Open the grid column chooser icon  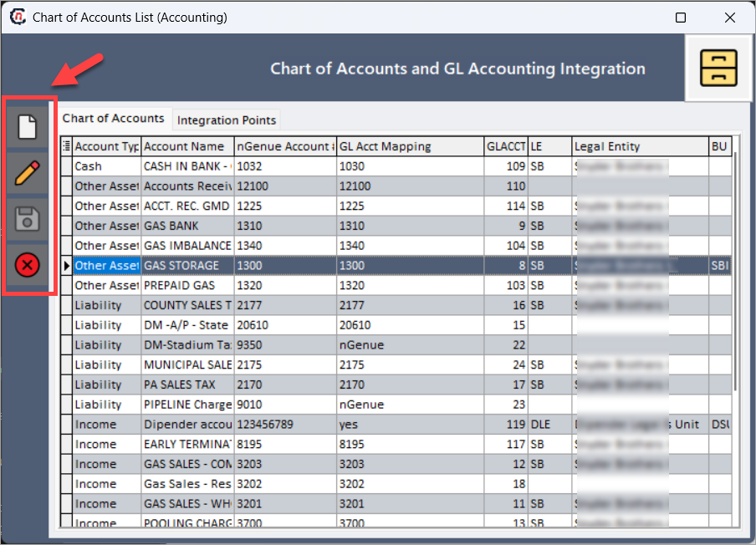pos(67,146)
